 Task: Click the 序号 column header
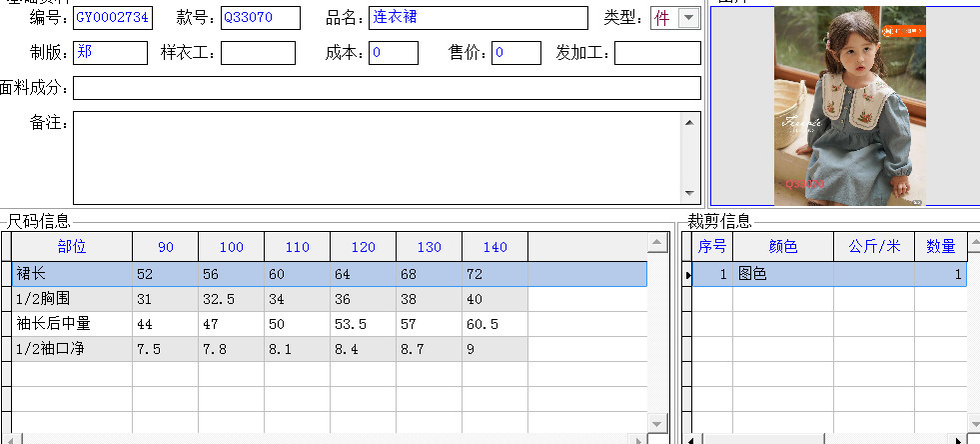pyautogui.click(x=712, y=246)
